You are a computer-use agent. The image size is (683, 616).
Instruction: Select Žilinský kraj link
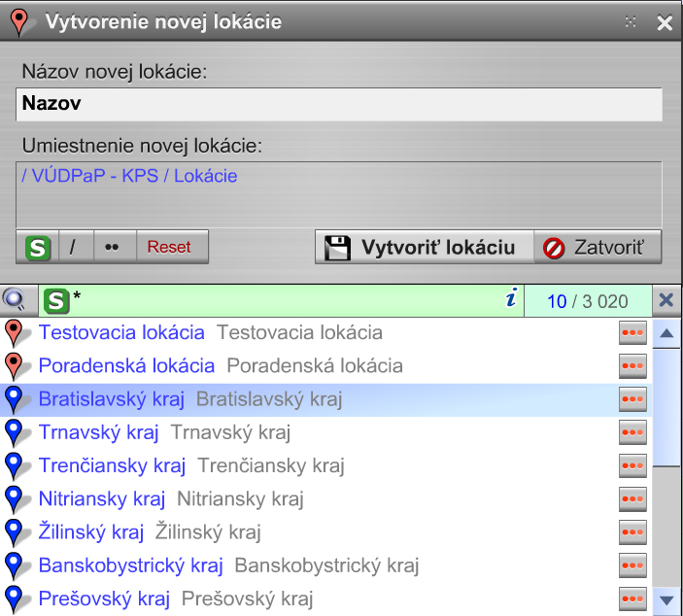point(91,531)
